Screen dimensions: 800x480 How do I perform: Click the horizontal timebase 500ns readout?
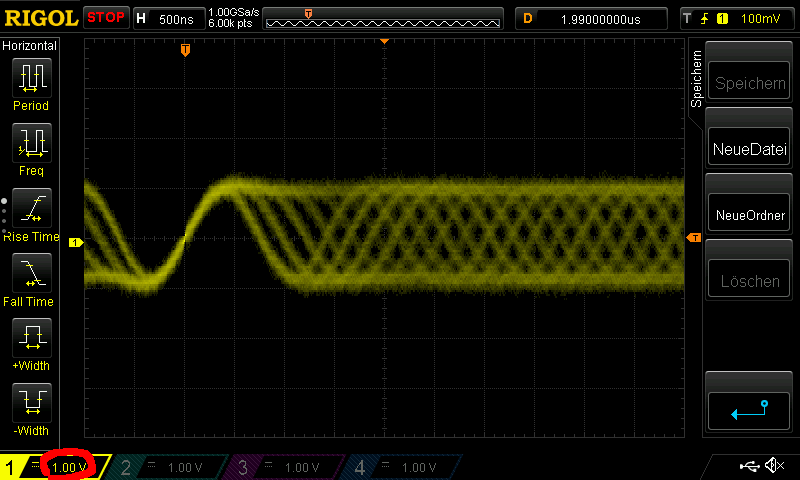(x=176, y=19)
